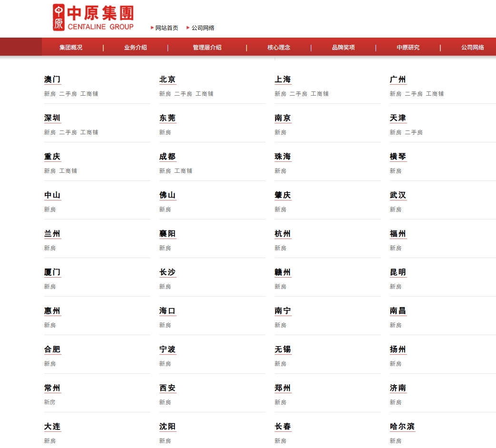Click 二手房 under 天津

coord(414,132)
